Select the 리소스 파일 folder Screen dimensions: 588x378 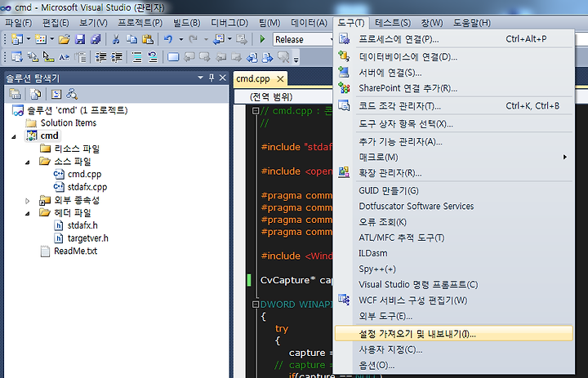77,149
